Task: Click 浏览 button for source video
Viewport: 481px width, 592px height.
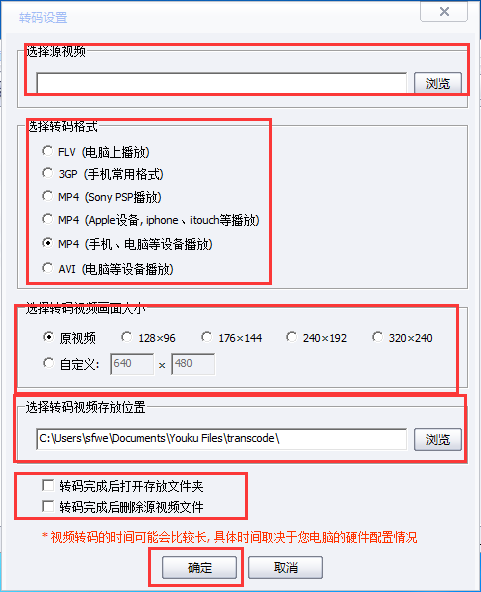Action: [438, 83]
